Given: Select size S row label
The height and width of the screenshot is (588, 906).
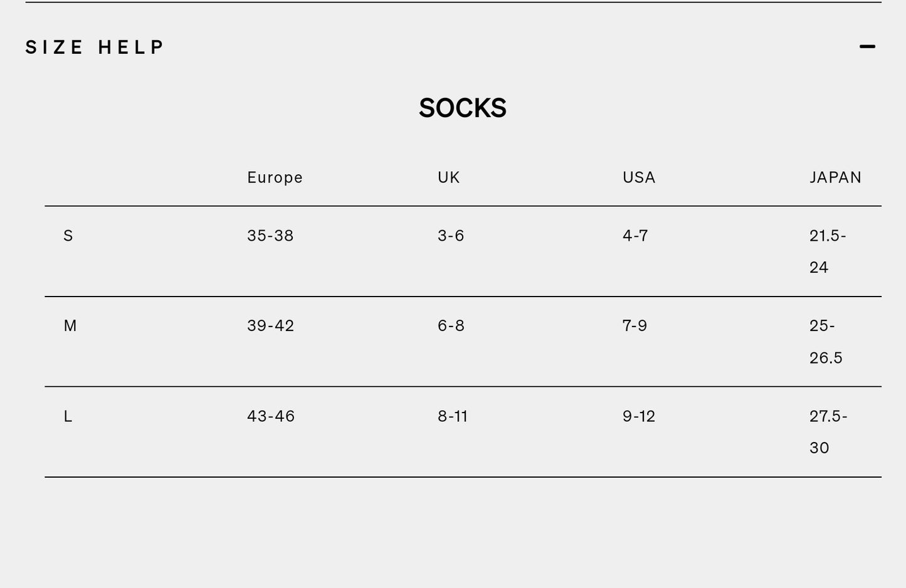Looking at the screenshot, I should click(x=68, y=235).
